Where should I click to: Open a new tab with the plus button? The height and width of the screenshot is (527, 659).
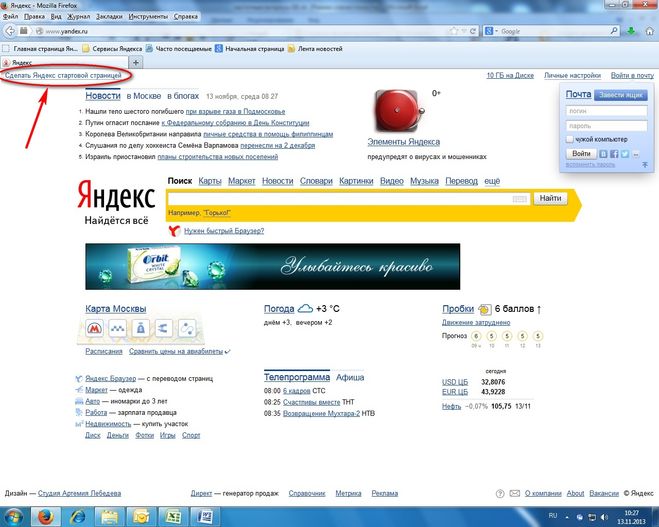pyautogui.click(x=136, y=63)
